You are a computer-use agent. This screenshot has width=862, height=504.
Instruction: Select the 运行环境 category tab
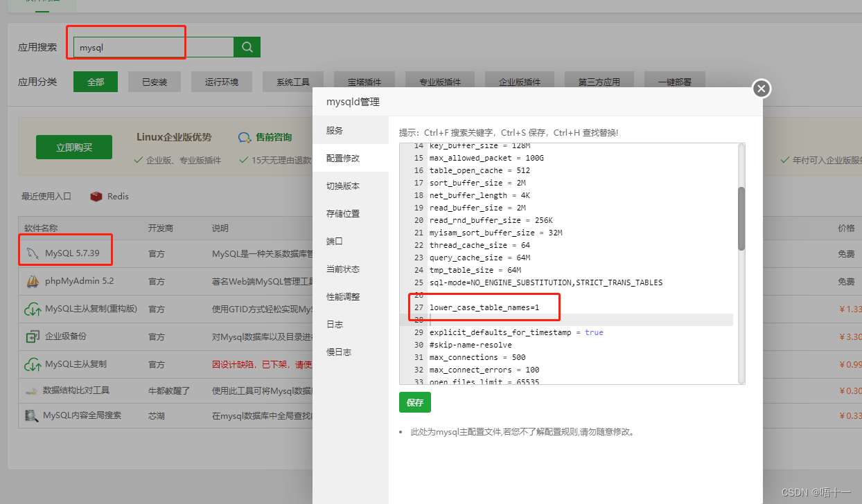pos(222,82)
